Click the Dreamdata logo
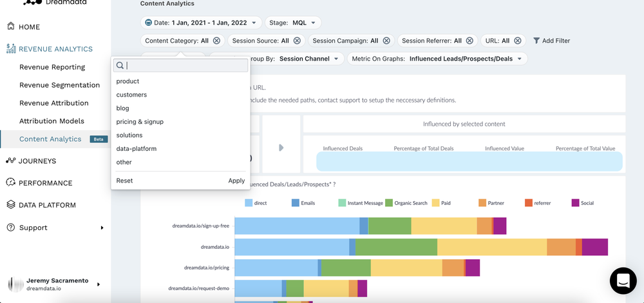 click(55, 2)
